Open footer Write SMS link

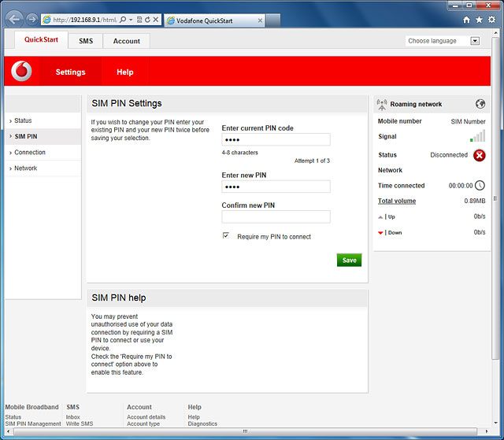pos(80,423)
